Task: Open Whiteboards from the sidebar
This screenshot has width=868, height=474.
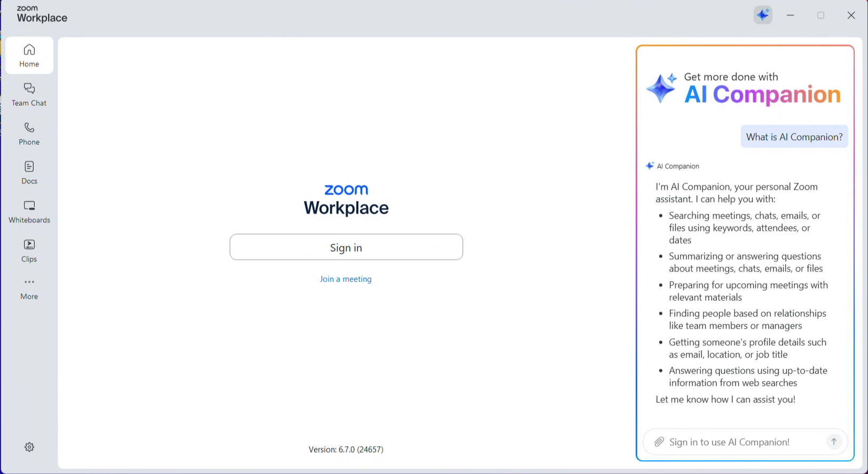Action: (x=29, y=212)
